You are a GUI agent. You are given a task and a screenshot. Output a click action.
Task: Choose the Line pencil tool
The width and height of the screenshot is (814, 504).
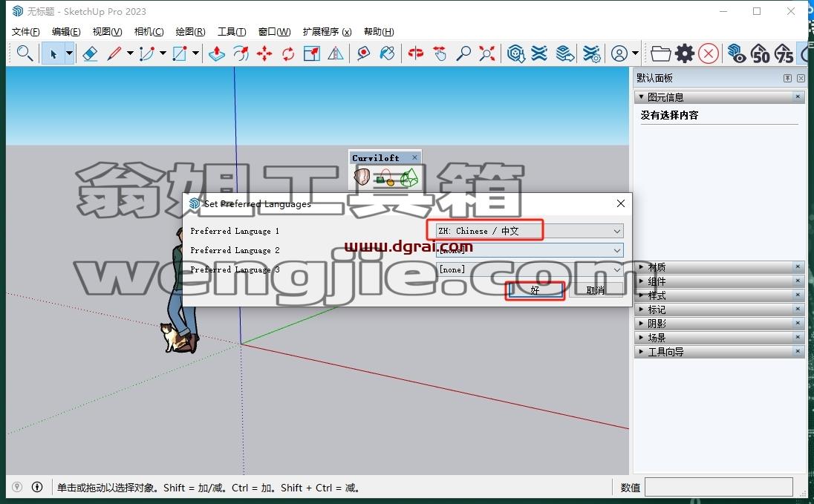pyautogui.click(x=114, y=53)
